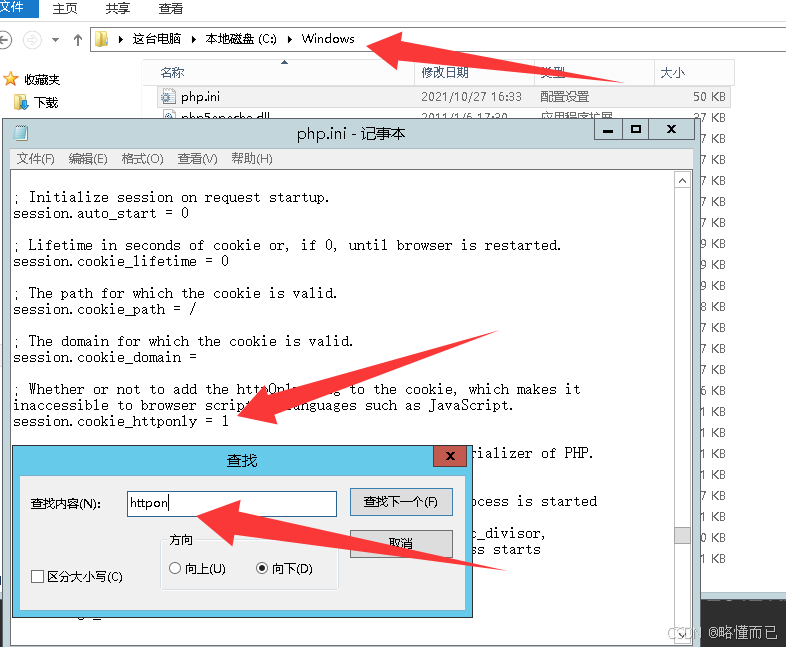The width and height of the screenshot is (786, 647).
Task: Select 本地磁盘 (C:) in address path
Action: [241, 39]
